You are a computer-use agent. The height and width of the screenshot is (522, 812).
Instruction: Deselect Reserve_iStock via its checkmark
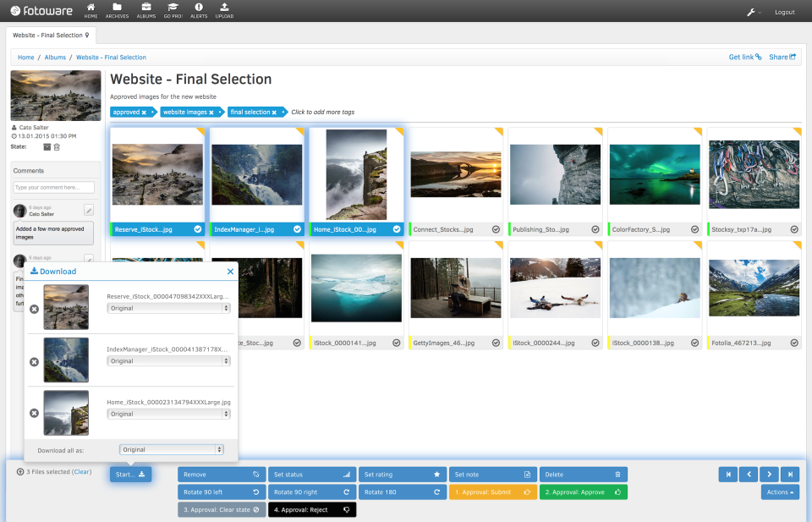tap(197, 228)
